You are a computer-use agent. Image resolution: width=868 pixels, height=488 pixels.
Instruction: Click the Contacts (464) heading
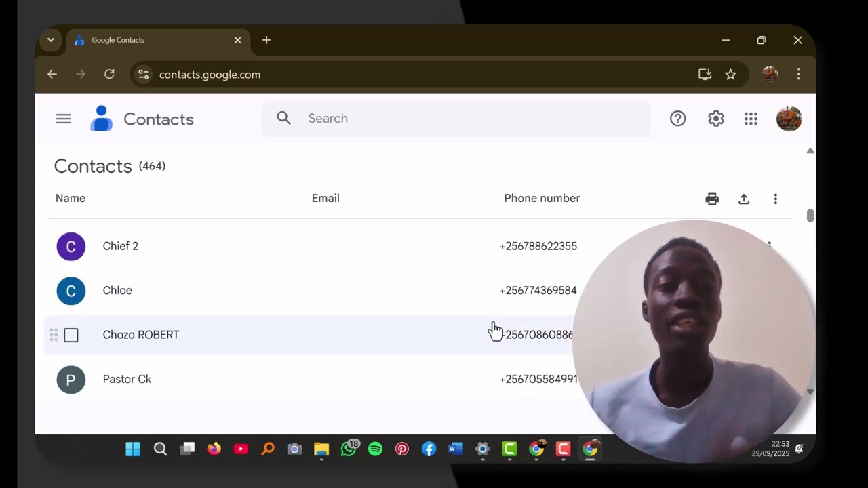pyautogui.click(x=109, y=166)
